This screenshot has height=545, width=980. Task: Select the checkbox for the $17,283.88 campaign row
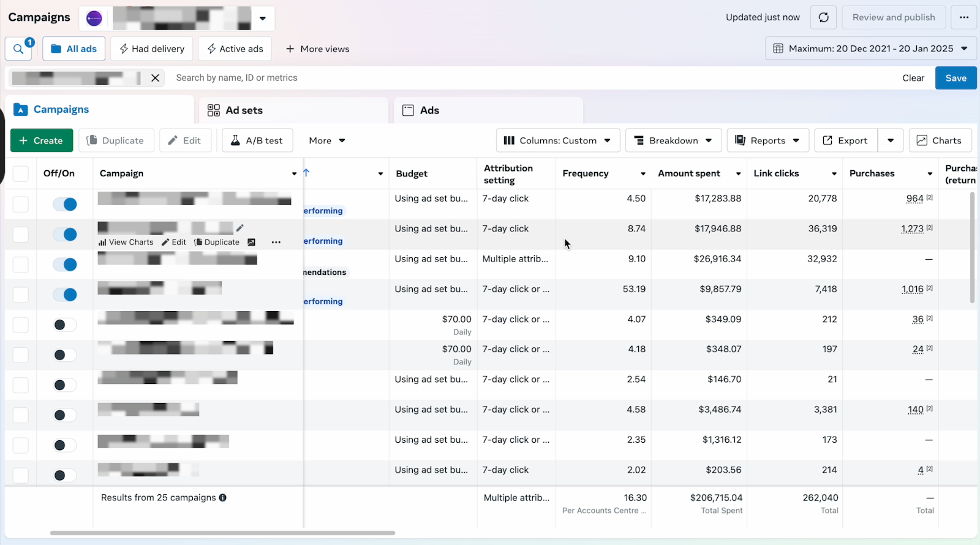(21, 204)
